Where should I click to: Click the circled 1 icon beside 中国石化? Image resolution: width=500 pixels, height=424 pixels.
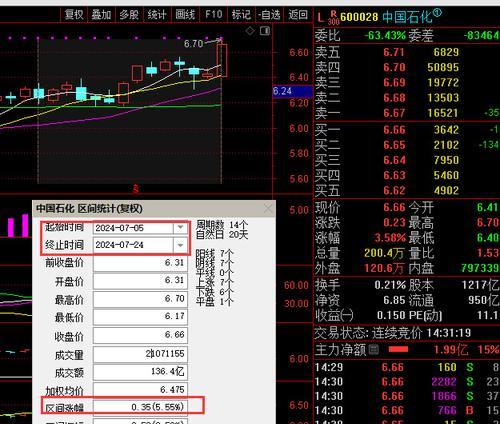coord(437,13)
